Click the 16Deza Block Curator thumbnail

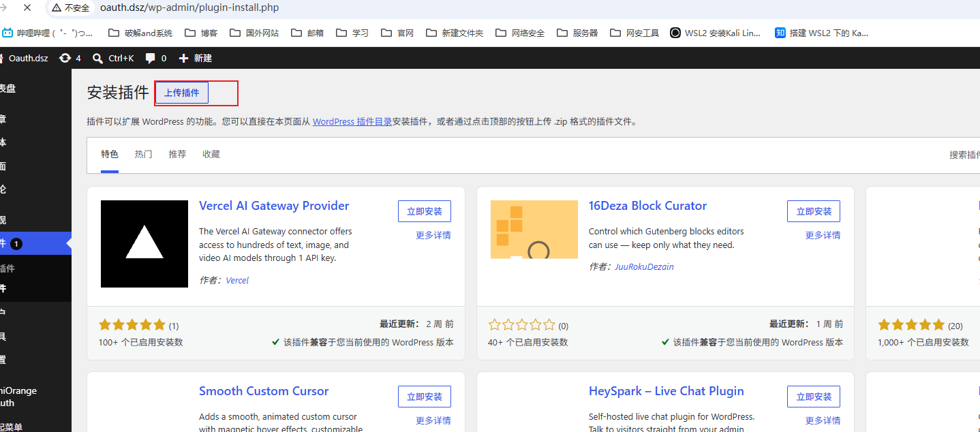534,230
